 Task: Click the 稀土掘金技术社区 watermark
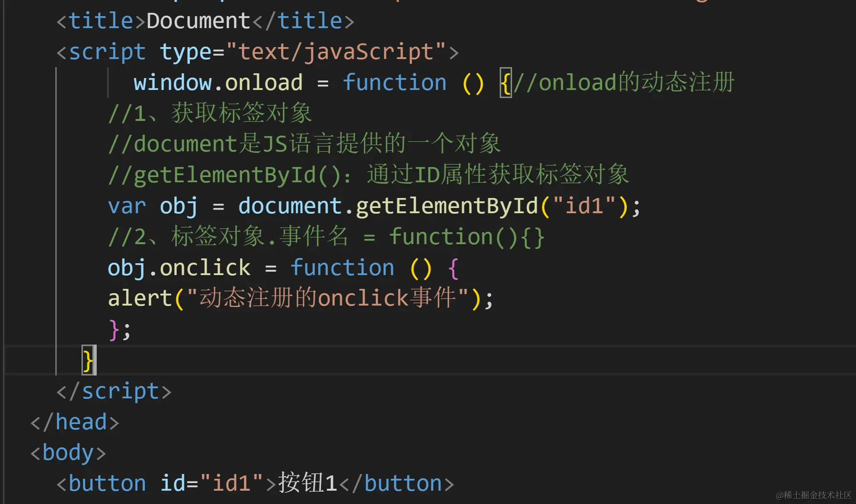(x=814, y=495)
